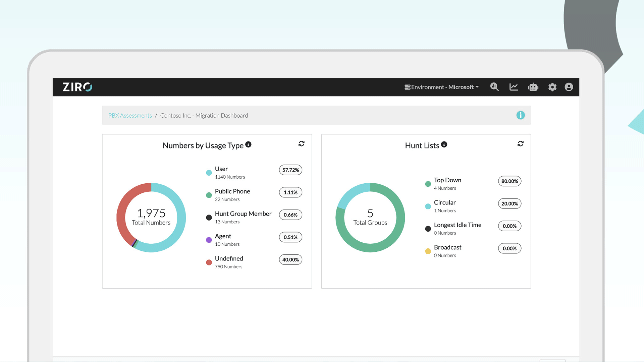Select the Longest Idle Time label
Screen dimensions: 644x362
coord(458,225)
